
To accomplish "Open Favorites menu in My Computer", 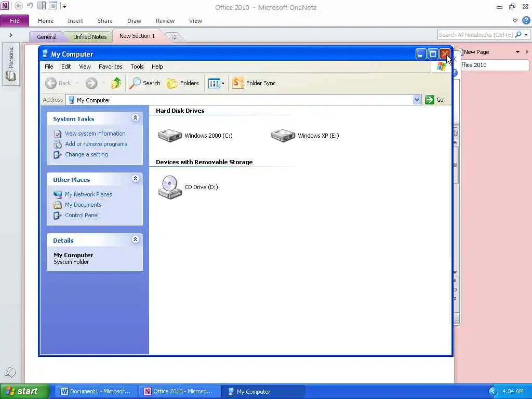I will tap(110, 66).
